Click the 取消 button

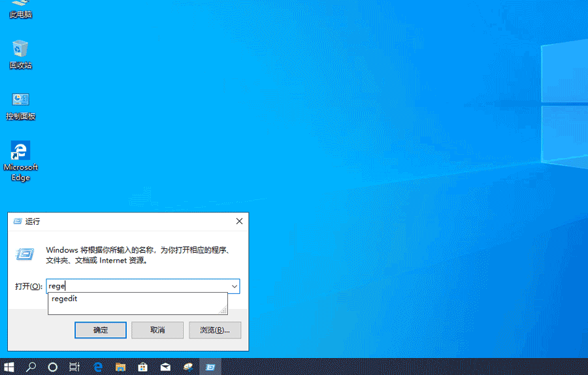coord(157,330)
